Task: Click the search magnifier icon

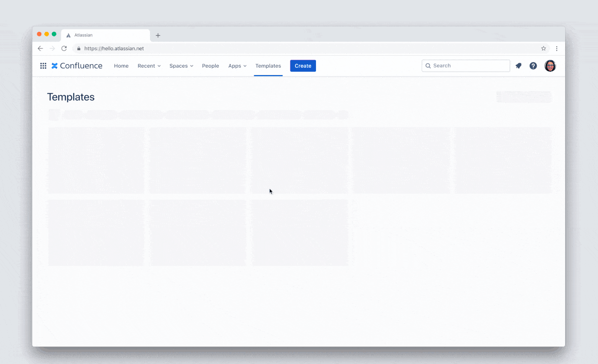Action: (428, 66)
